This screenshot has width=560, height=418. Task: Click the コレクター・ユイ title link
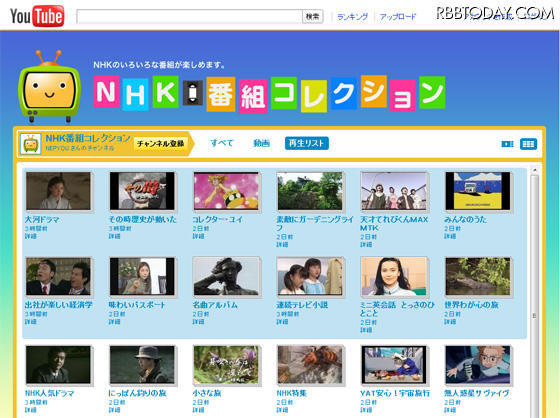218,219
